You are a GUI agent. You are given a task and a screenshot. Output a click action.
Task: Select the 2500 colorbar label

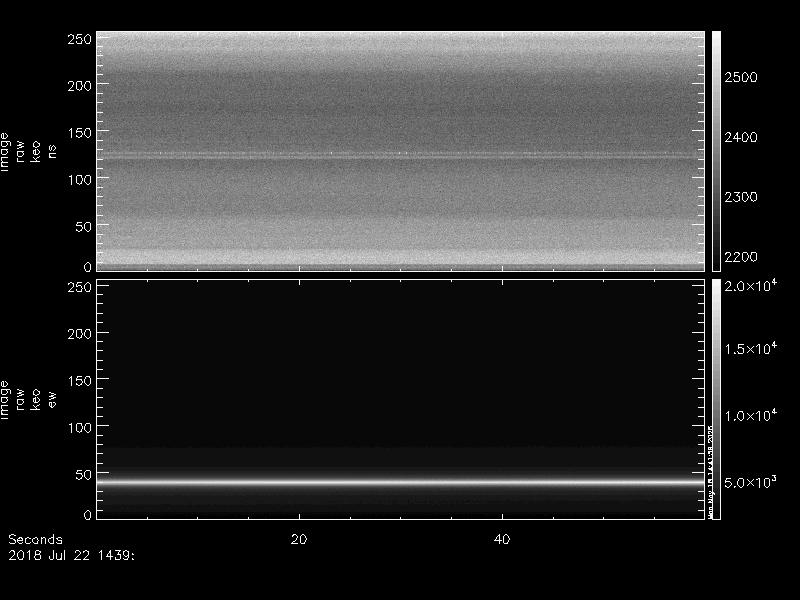pos(741,78)
